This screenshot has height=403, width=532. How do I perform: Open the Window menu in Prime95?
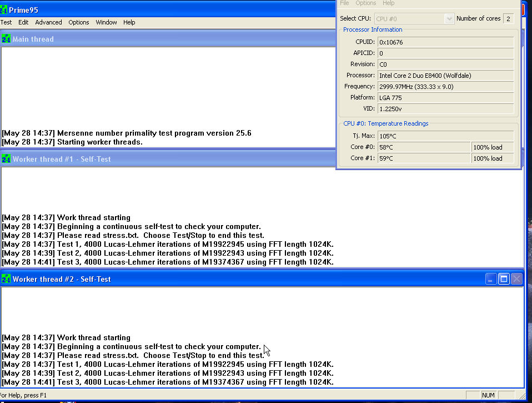point(106,22)
